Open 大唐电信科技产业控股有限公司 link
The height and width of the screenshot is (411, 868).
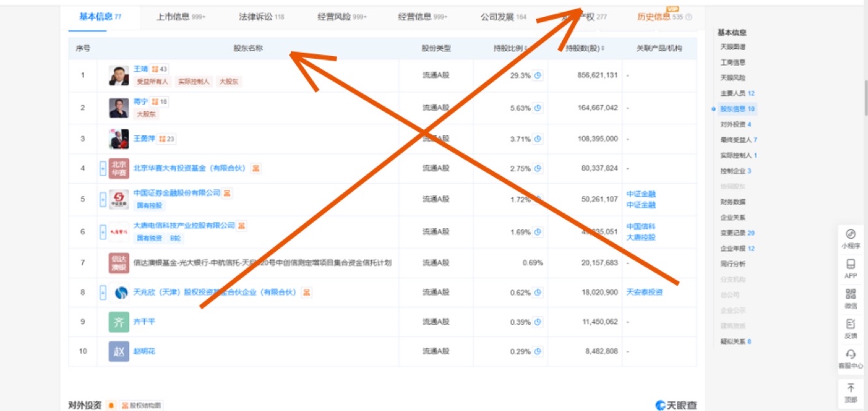point(184,226)
